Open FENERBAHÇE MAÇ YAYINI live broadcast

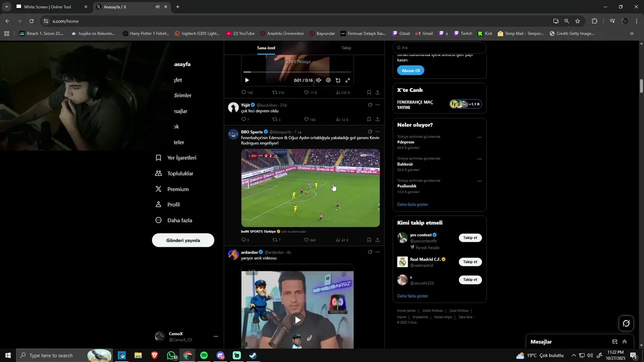click(440, 105)
